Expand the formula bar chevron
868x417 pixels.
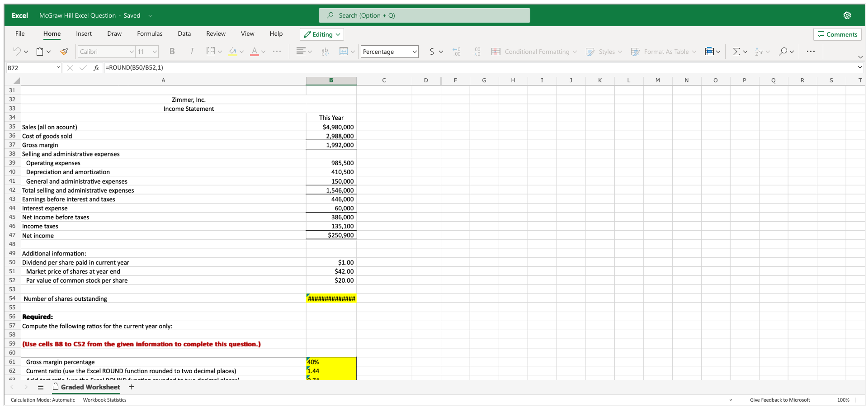(860, 67)
